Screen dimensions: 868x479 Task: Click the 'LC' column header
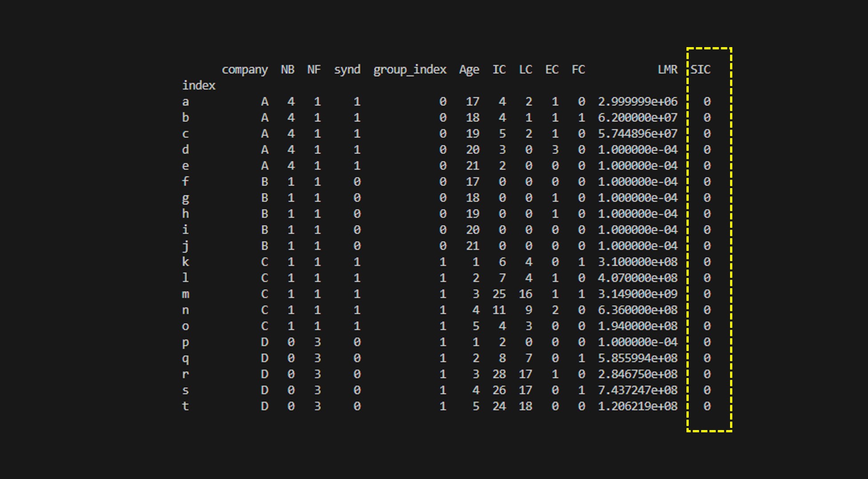(x=525, y=69)
